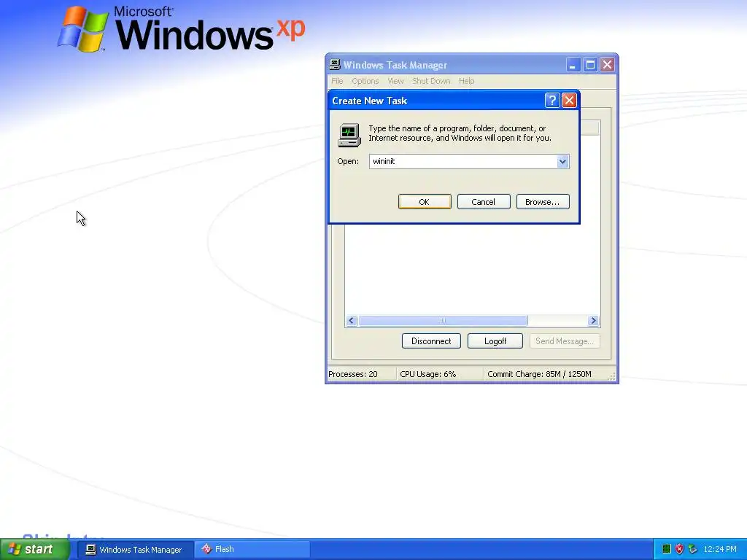Image resolution: width=747 pixels, height=560 pixels.
Task: Switch to Flash taskbar button
Action: point(251,550)
